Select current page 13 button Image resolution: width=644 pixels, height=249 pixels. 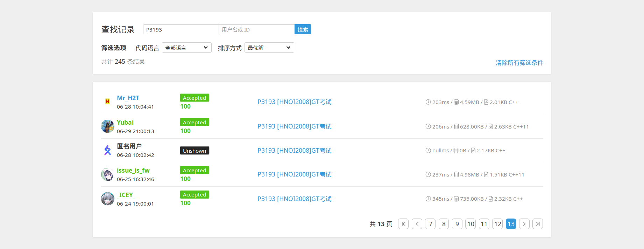click(511, 224)
